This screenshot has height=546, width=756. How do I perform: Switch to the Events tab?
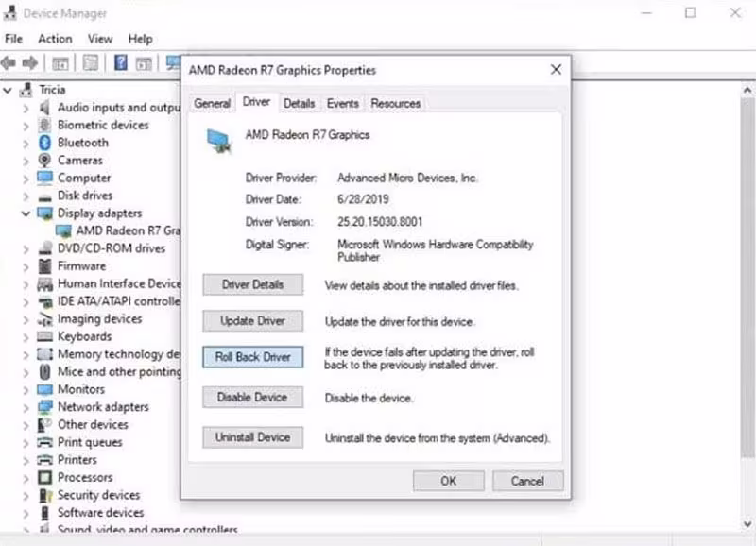point(343,104)
